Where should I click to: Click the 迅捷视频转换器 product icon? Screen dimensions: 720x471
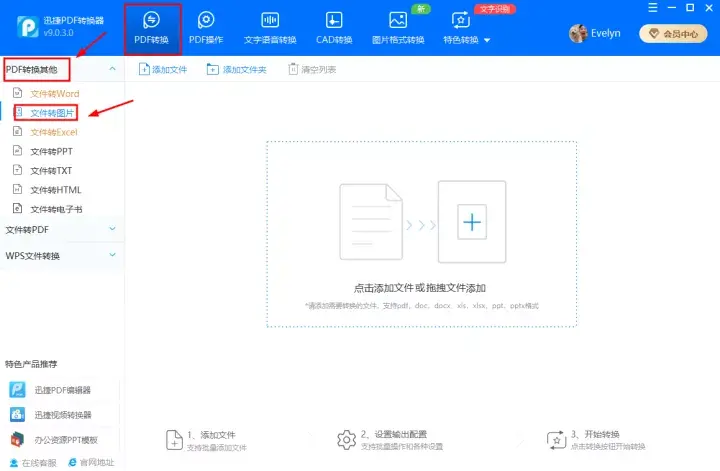[x=17, y=415]
